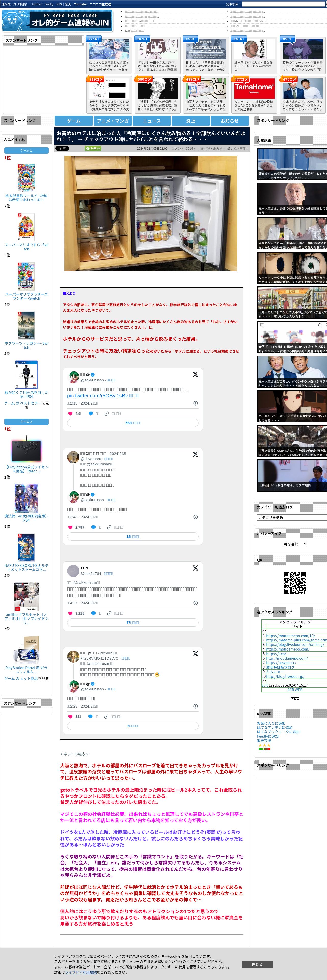Open 魔法使いの夜 PS4 product link

click(x=26, y=518)
